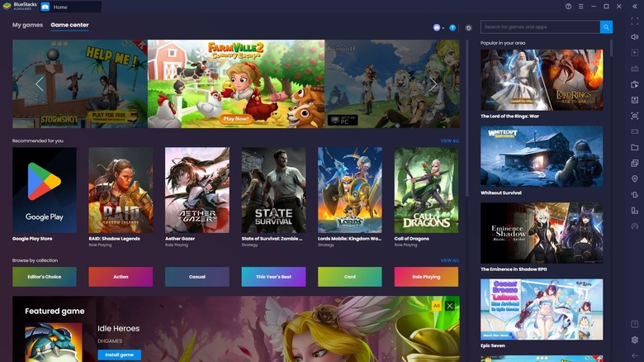Open the account avatar dropdown
The width and height of the screenshot is (644, 362).
point(438,27)
